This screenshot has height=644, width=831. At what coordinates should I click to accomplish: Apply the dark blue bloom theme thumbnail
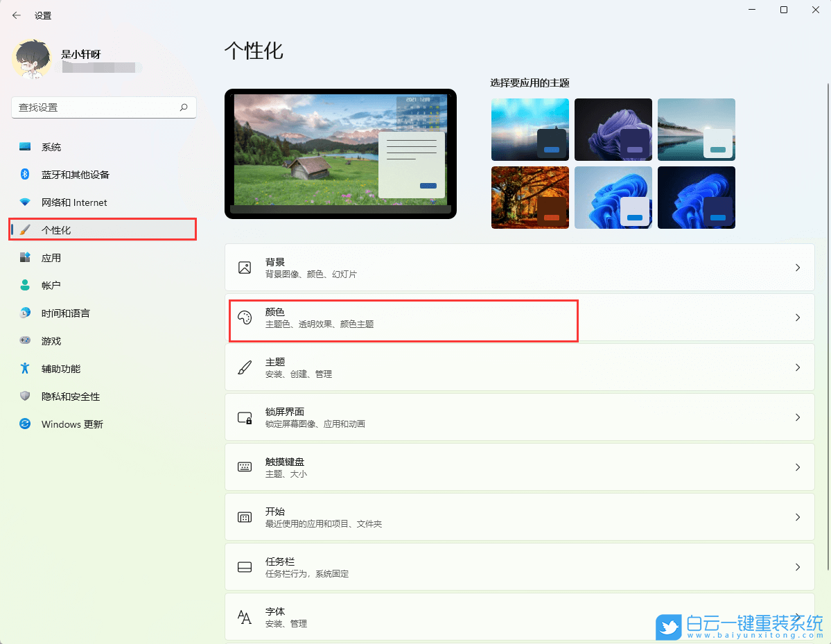pos(697,198)
